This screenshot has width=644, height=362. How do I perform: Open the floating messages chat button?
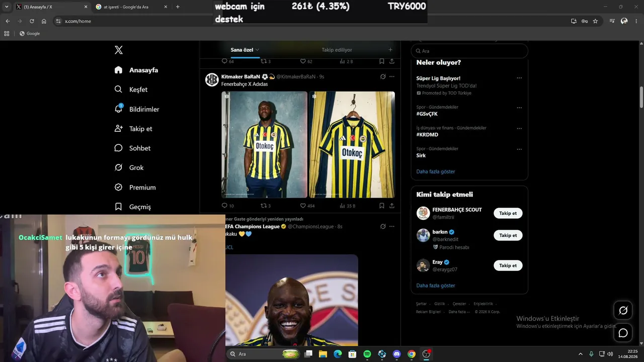coord(623,333)
